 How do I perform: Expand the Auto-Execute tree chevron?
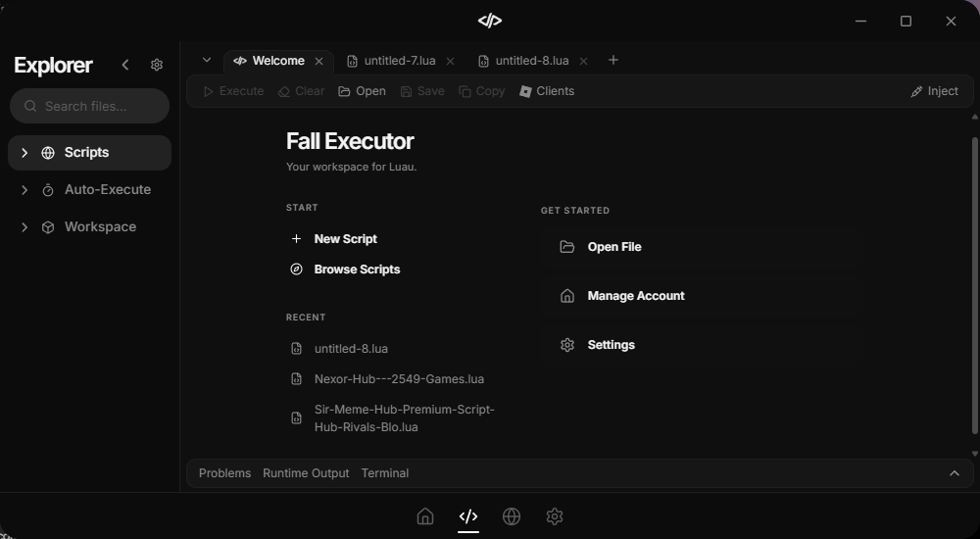pyautogui.click(x=24, y=189)
